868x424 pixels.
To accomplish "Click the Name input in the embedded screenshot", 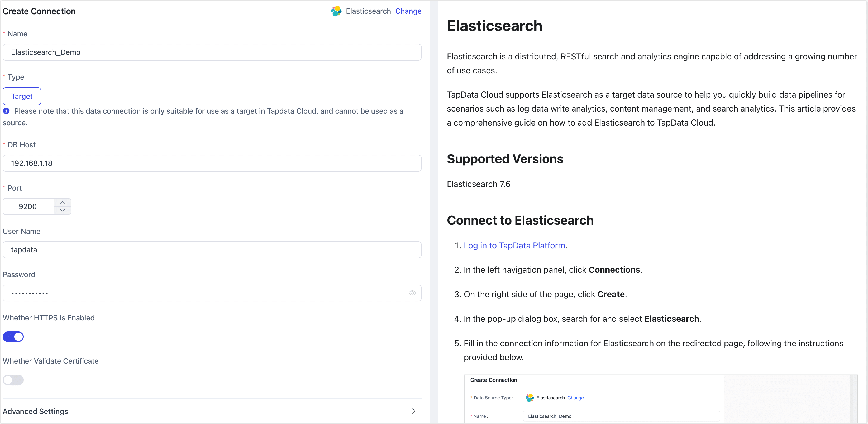I will click(x=621, y=416).
